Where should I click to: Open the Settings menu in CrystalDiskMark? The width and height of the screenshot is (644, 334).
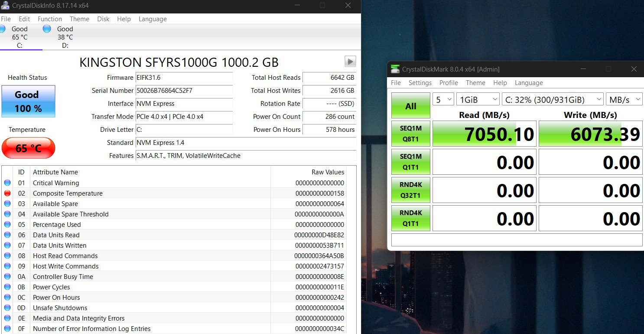click(420, 83)
